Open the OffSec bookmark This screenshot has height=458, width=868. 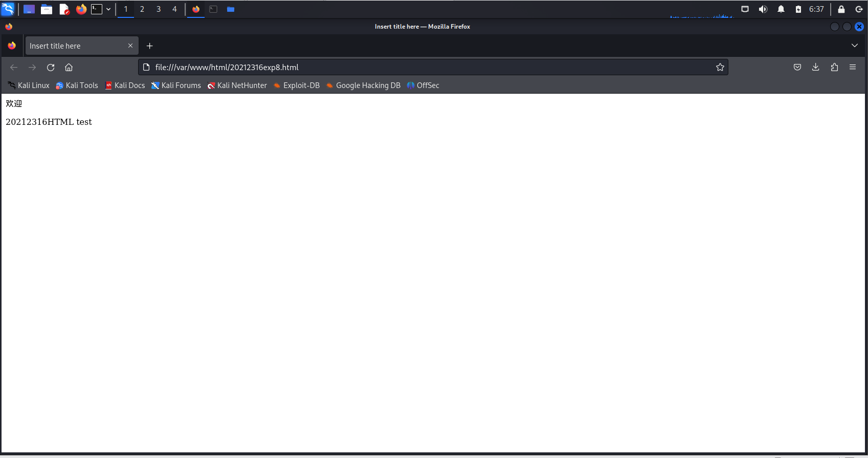(x=423, y=85)
